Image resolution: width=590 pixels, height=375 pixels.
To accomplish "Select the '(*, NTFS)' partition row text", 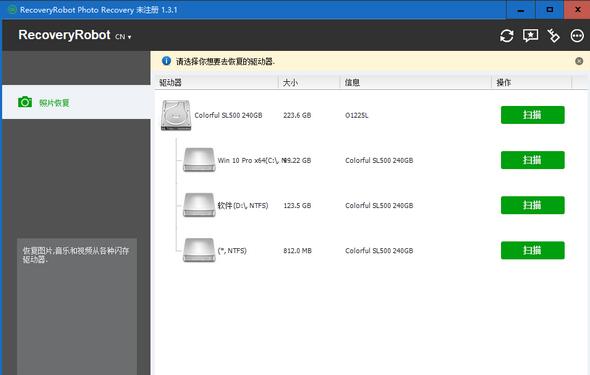I will coord(232,251).
